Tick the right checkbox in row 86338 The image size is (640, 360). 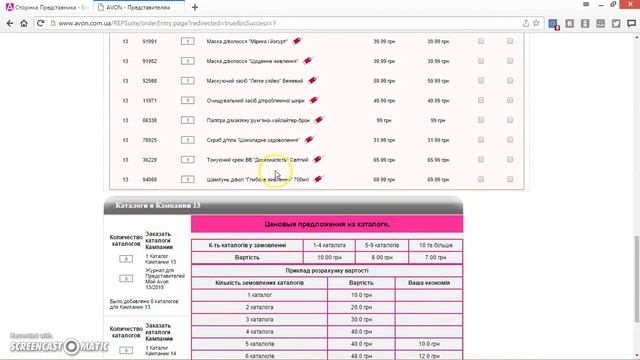[510, 120]
